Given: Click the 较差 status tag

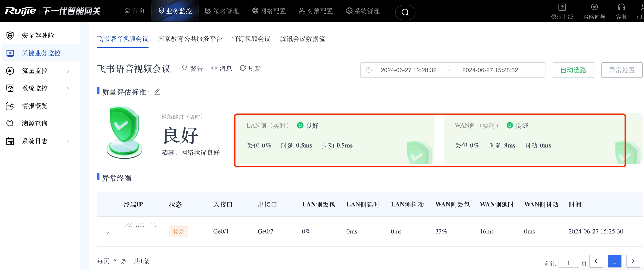Looking at the screenshot, I should [178, 232].
